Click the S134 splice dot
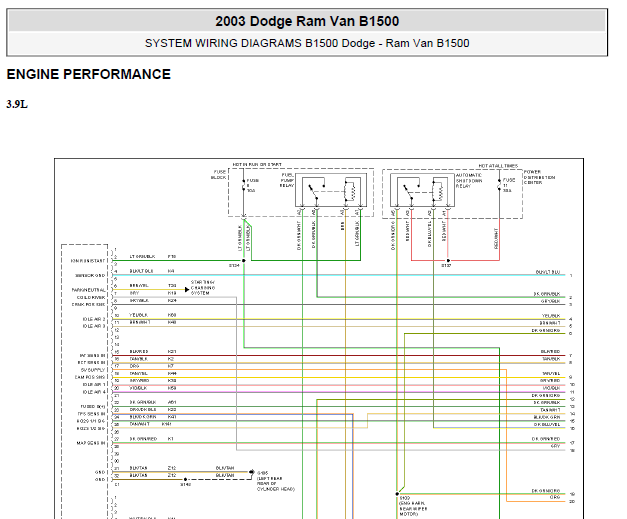This screenshot has height=519, width=627. click(244, 261)
